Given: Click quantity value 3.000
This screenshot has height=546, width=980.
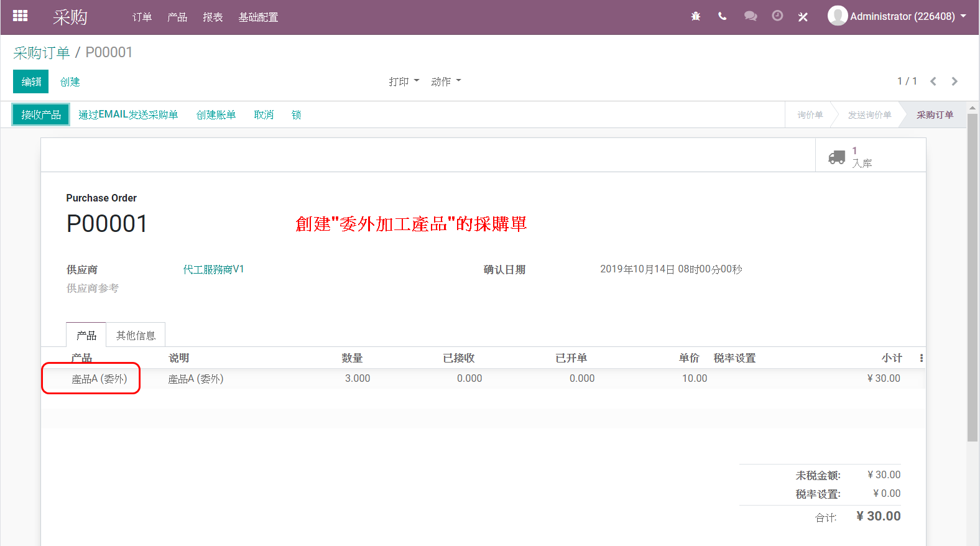Looking at the screenshot, I should [358, 378].
